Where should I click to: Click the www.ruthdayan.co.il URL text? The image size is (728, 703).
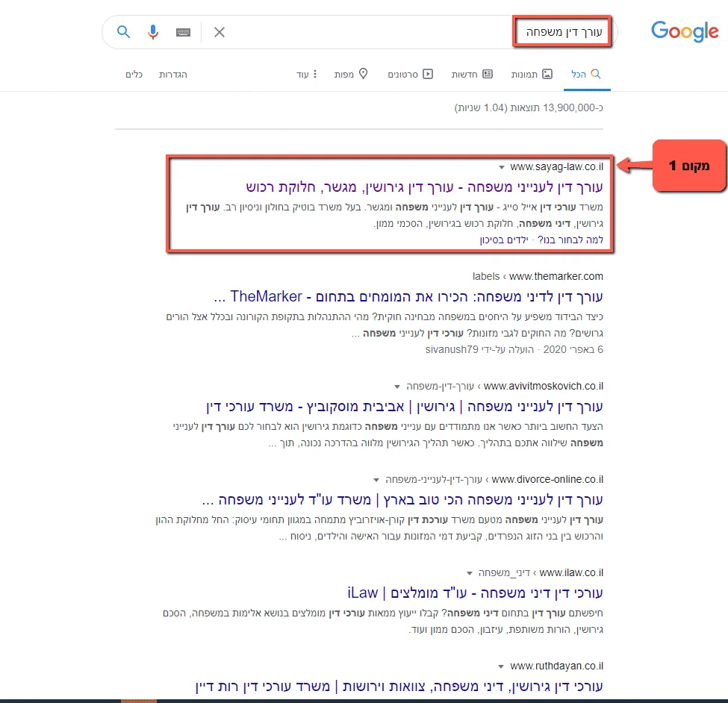pos(557,666)
